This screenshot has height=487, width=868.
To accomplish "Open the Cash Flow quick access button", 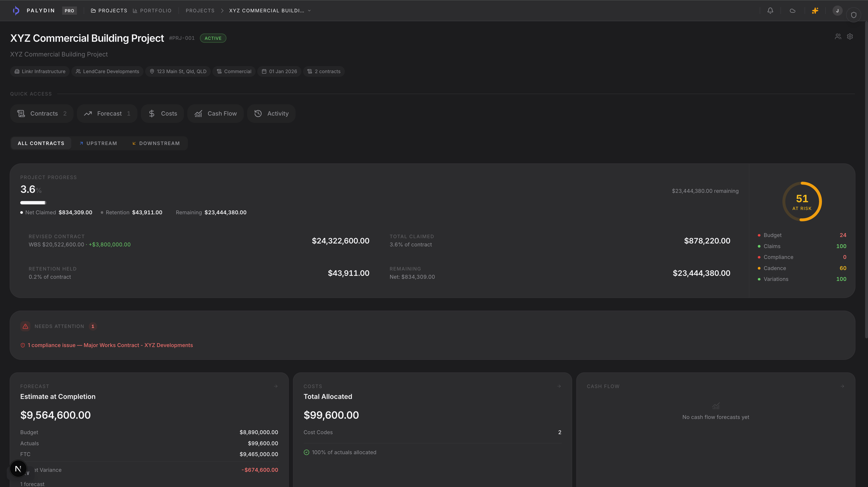I will [215, 114].
